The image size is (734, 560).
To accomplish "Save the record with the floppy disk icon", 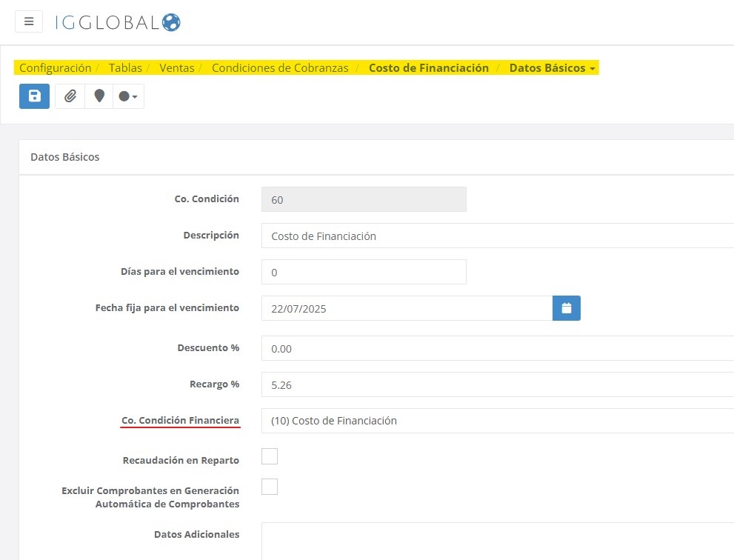I will (34, 96).
